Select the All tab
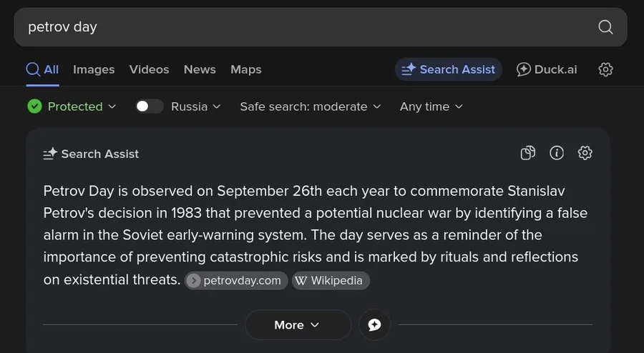The width and height of the screenshot is (644, 353). 42,70
